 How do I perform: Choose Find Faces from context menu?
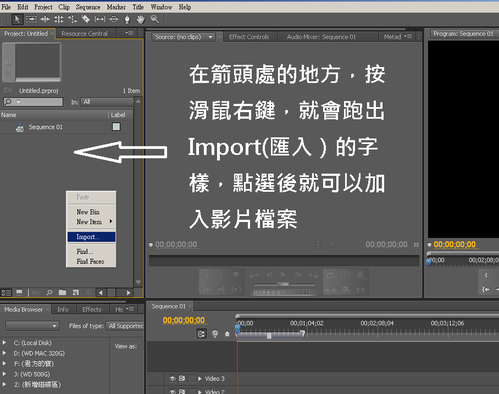tap(91, 261)
